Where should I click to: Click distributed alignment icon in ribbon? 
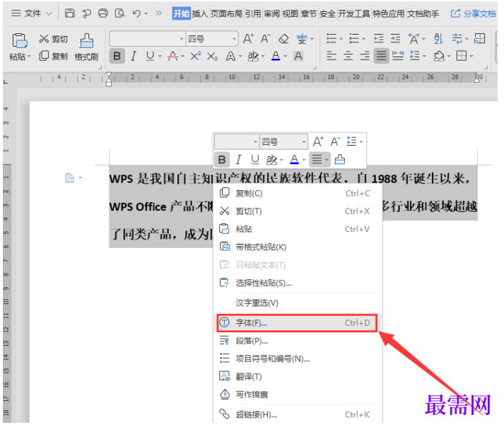398,57
